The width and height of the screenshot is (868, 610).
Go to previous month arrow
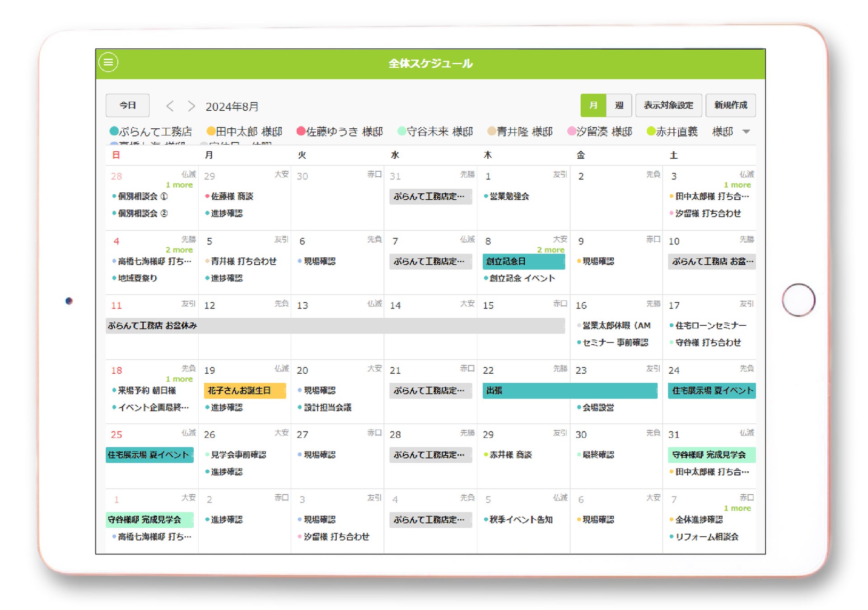pos(170,106)
